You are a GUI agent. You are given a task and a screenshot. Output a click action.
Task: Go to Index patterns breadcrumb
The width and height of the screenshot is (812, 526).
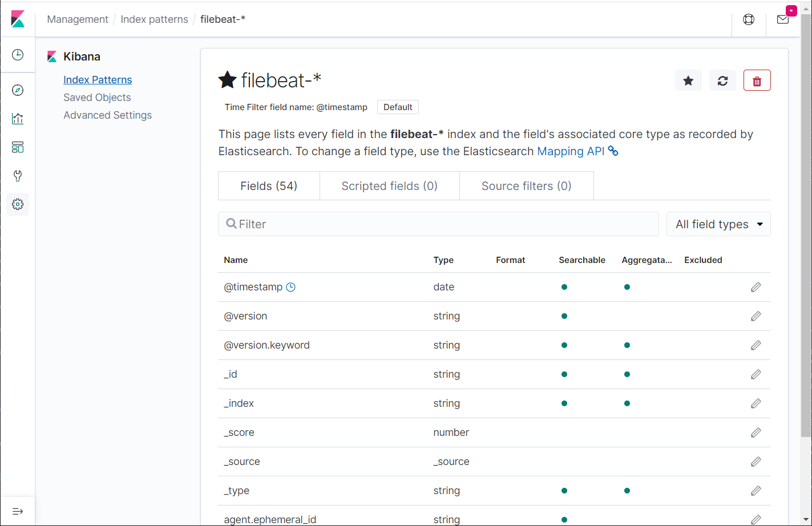[154, 19]
